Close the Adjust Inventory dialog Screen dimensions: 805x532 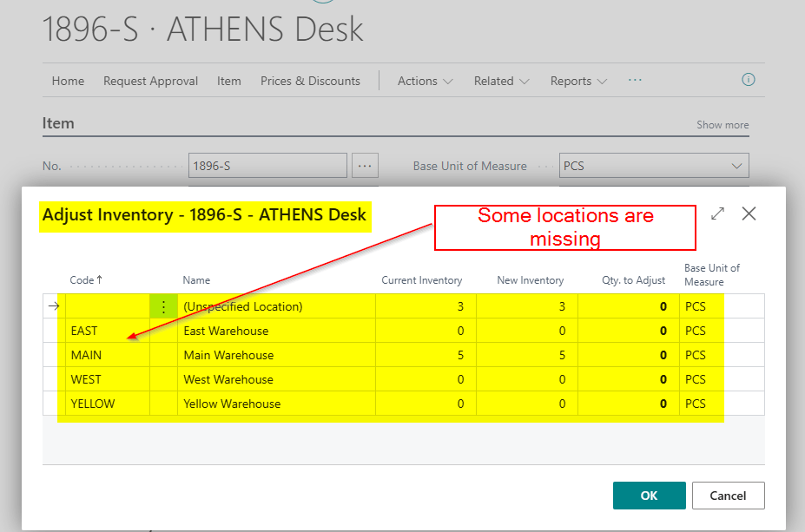749,213
